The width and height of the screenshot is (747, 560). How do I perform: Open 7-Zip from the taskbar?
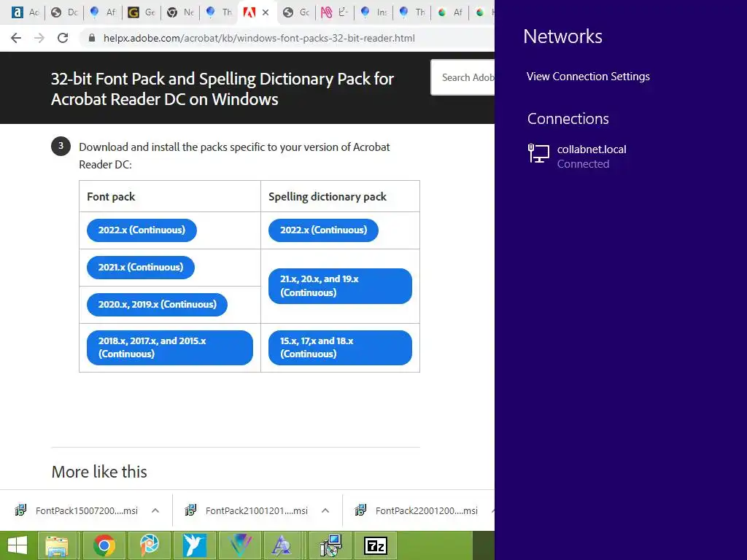point(376,545)
